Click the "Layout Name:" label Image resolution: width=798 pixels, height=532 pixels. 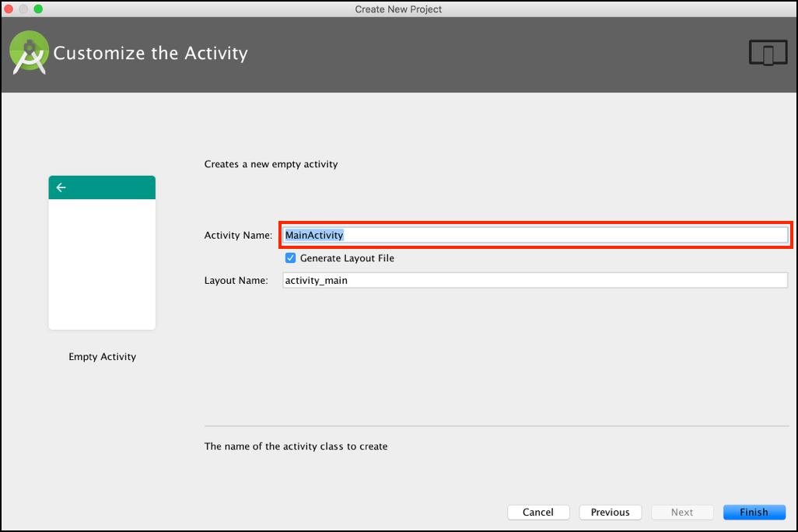236,280
